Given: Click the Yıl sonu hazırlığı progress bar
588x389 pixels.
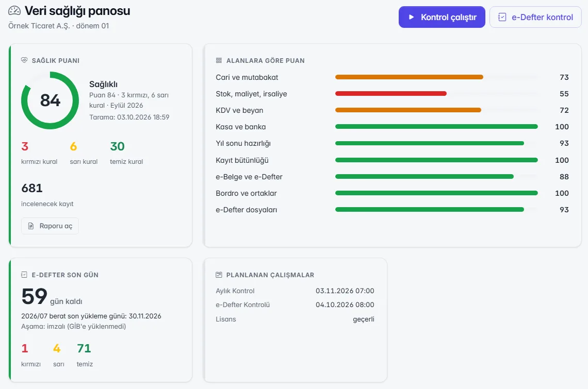Looking at the screenshot, I should [436, 143].
